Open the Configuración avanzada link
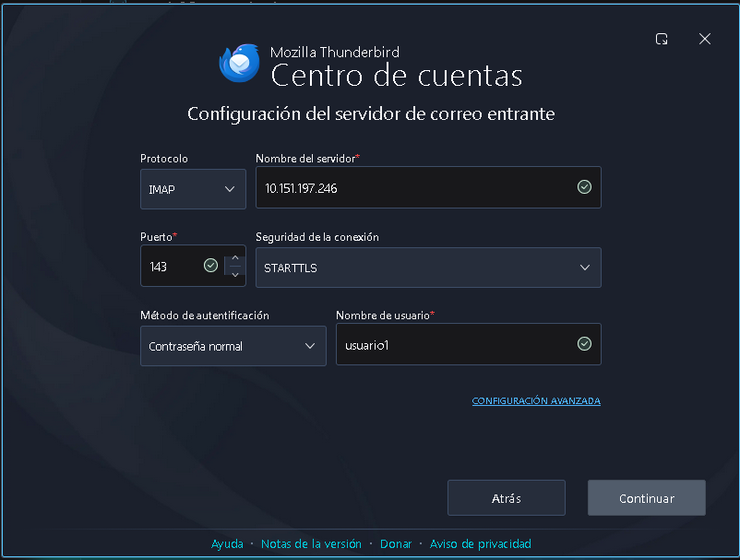The width and height of the screenshot is (740, 560). (536, 401)
